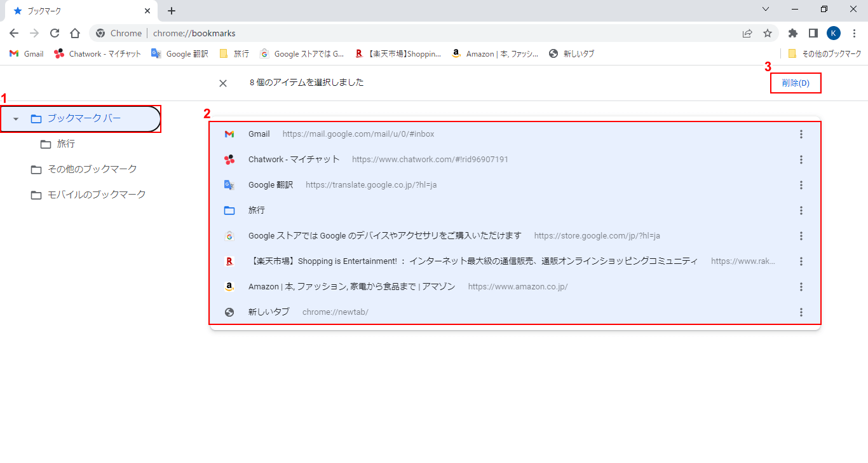Click the Gmail row in the bookmark list
The height and width of the screenshot is (463, 868).
point(515,134)
